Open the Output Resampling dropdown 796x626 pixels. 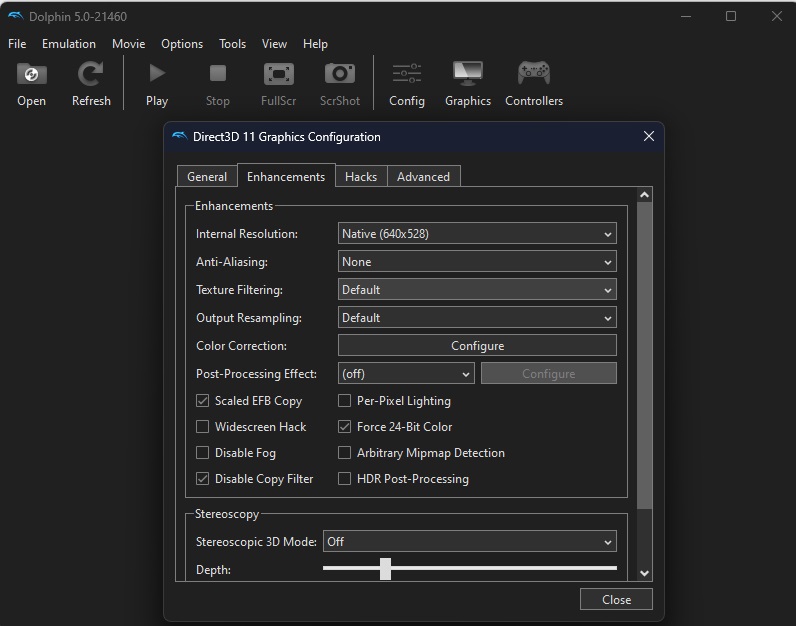[x=477, y=317]
